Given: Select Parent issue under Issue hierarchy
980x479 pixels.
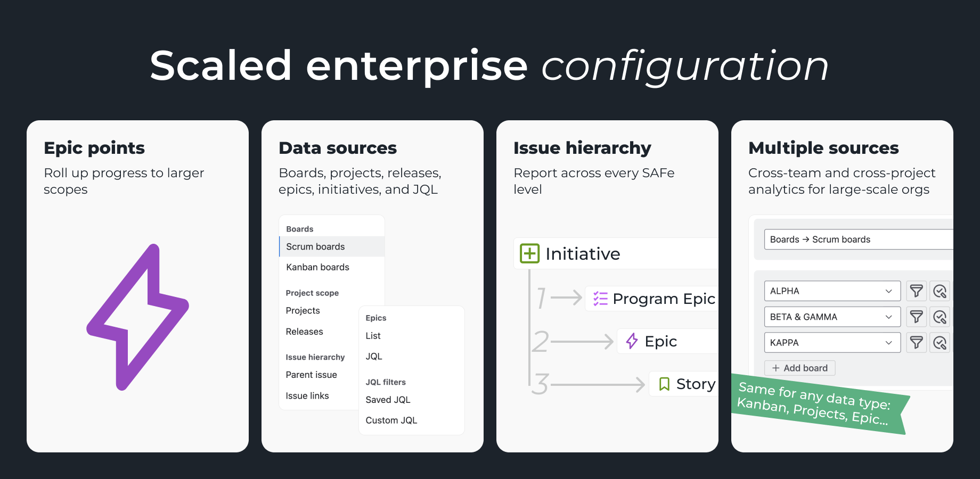Looking at the screenshot, I should tap(311, 375).
